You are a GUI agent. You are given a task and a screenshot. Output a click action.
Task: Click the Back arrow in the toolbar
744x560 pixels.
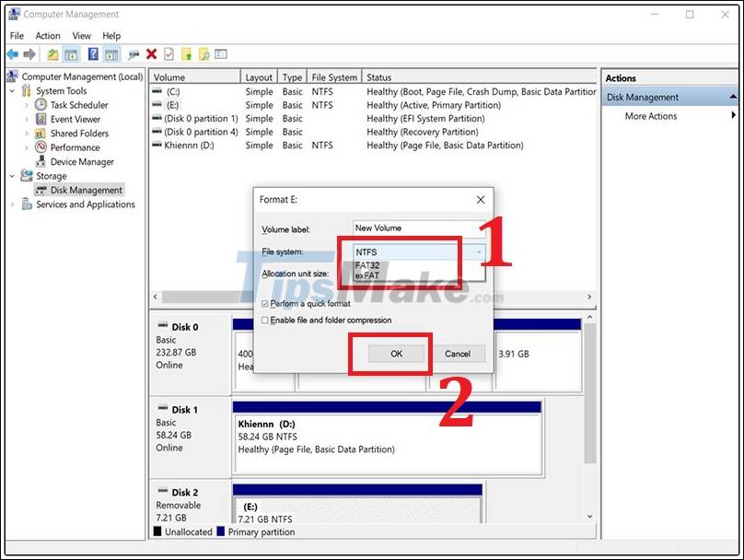[x=13, y=54]
